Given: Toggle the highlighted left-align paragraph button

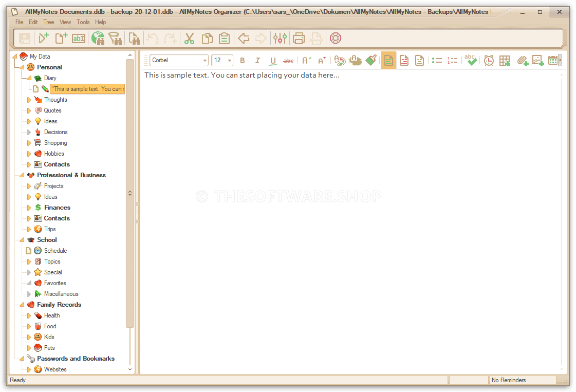Looking at the screenshot, I should click(x=388, y=60).
